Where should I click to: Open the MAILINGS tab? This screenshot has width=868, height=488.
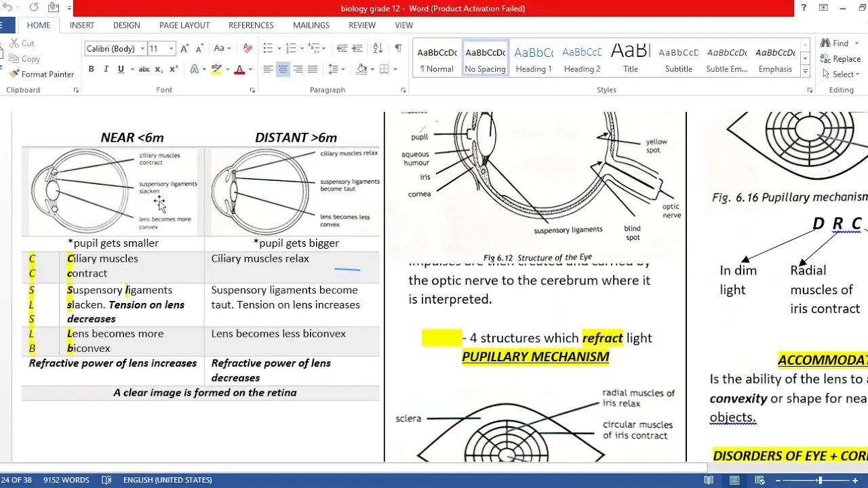pyautogui.click(x=311, y=25)
